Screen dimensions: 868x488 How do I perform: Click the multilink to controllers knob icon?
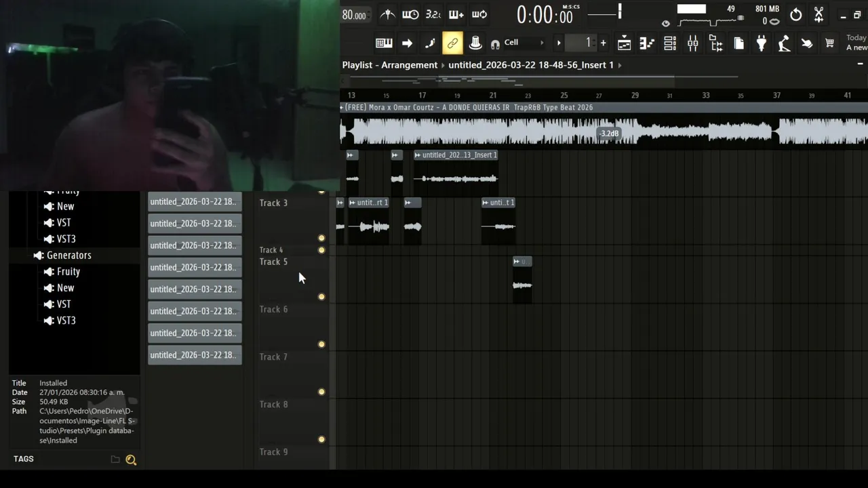click(475, 43)
